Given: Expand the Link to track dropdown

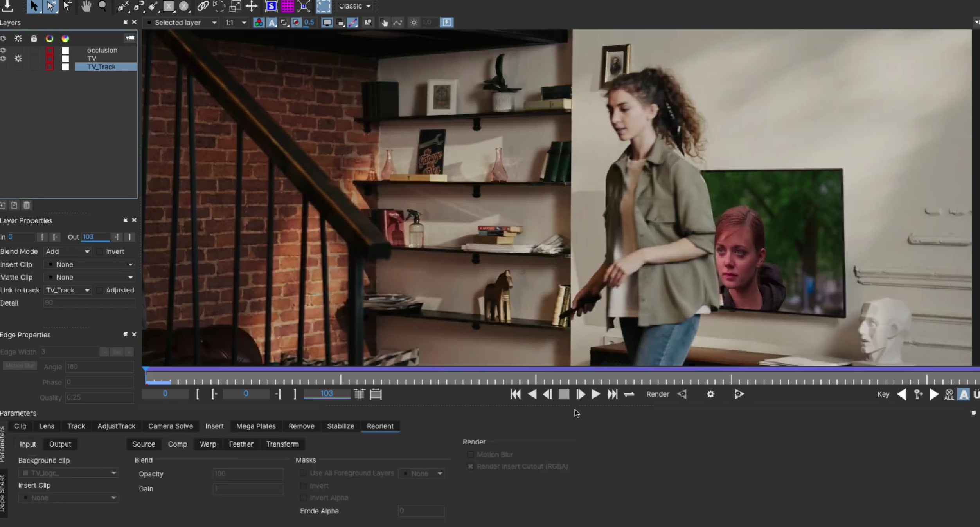Looking at the screenshot, I should 68,290.
